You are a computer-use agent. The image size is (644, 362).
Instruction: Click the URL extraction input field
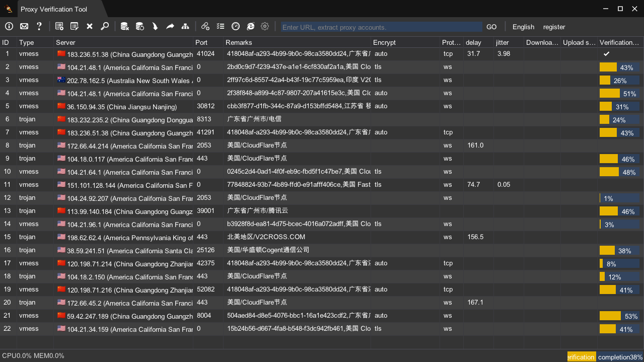tap(381, 27)
